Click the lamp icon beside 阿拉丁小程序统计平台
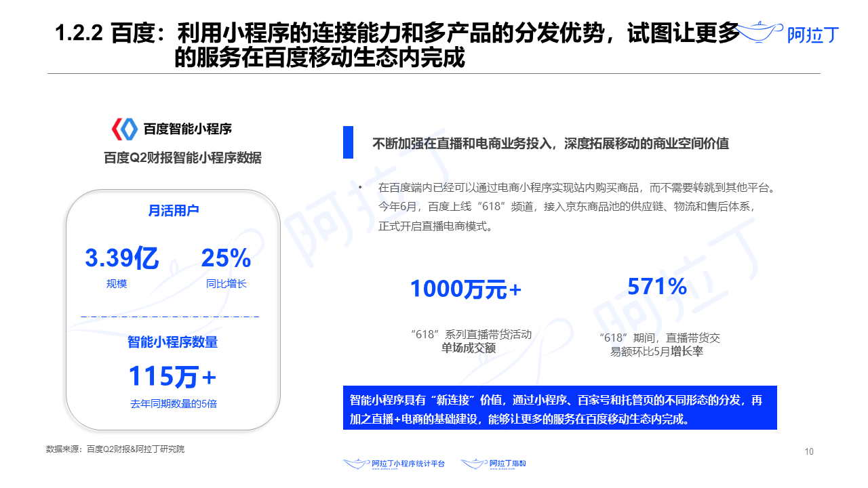The height and width of the screenshot is (488, 868). click(x=355, y=462)
